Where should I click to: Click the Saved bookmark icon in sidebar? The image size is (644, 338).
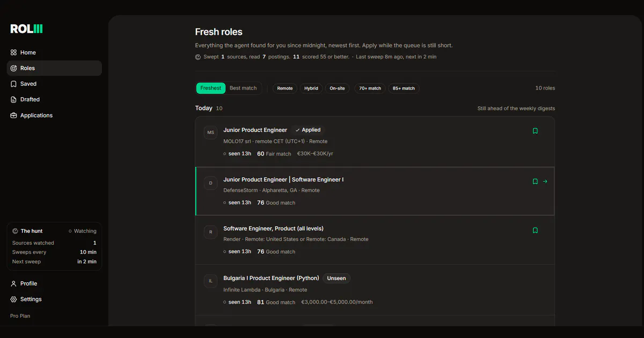click(14, 84)
